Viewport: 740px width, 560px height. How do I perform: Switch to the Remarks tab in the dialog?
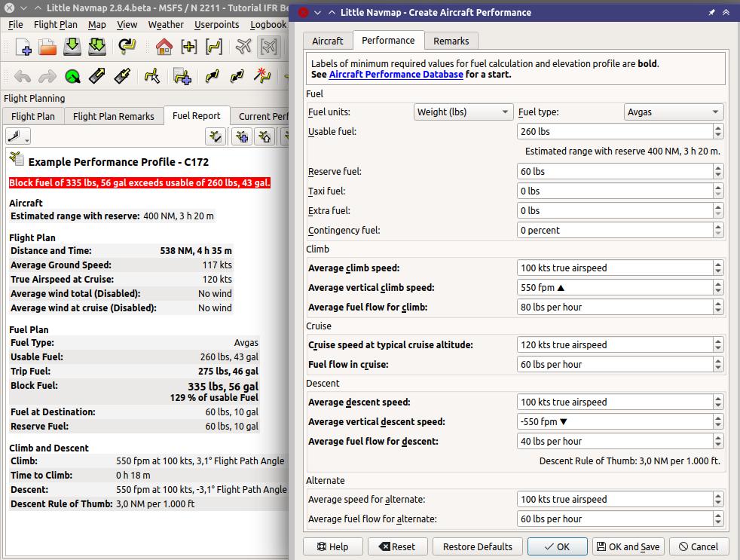(451, 41)
